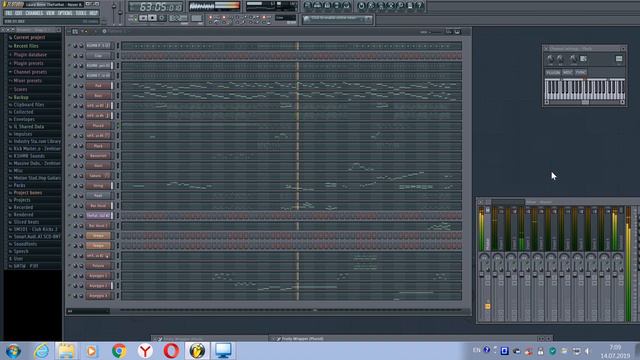640x360 pixels.
Task: Click the help question-mark icon in top toolbar
Action: pos(420,5)
